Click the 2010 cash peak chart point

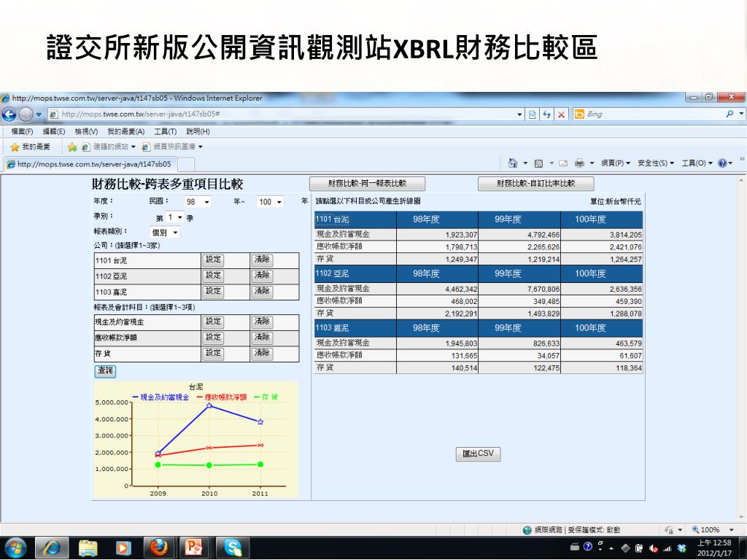coord(209,405)
